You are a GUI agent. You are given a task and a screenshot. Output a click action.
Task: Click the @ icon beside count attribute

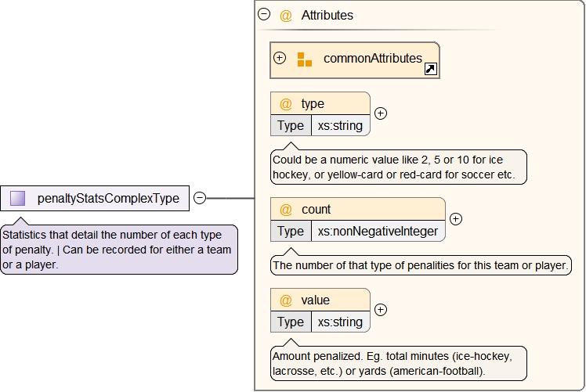(286, 210)
